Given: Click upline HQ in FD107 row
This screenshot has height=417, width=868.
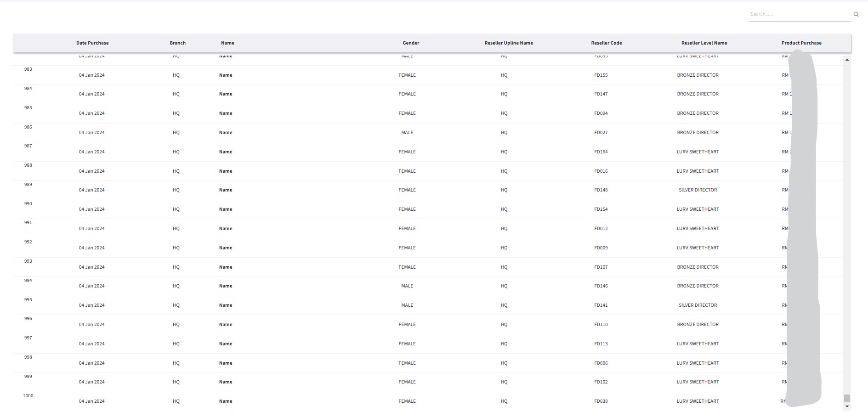Looking at the screenshot, I should 504,267.
